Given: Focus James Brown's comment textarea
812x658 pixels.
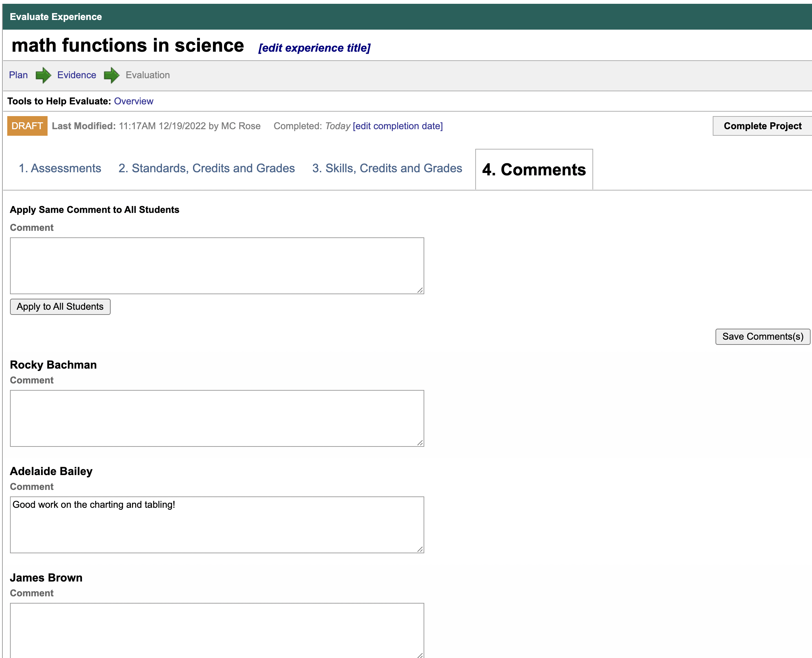Looking at the screenshot, I should point(217,631).
